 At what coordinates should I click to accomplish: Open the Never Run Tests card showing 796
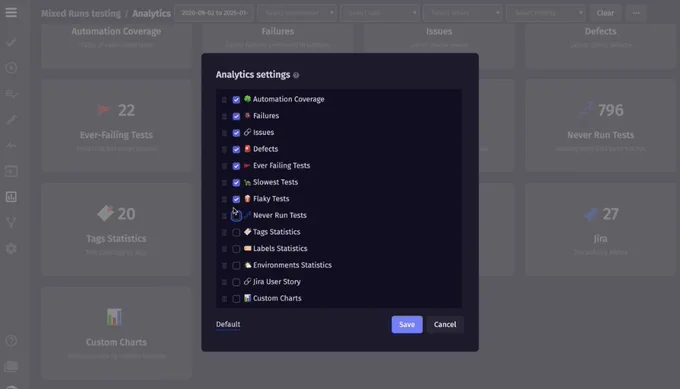tap(600, 125)
